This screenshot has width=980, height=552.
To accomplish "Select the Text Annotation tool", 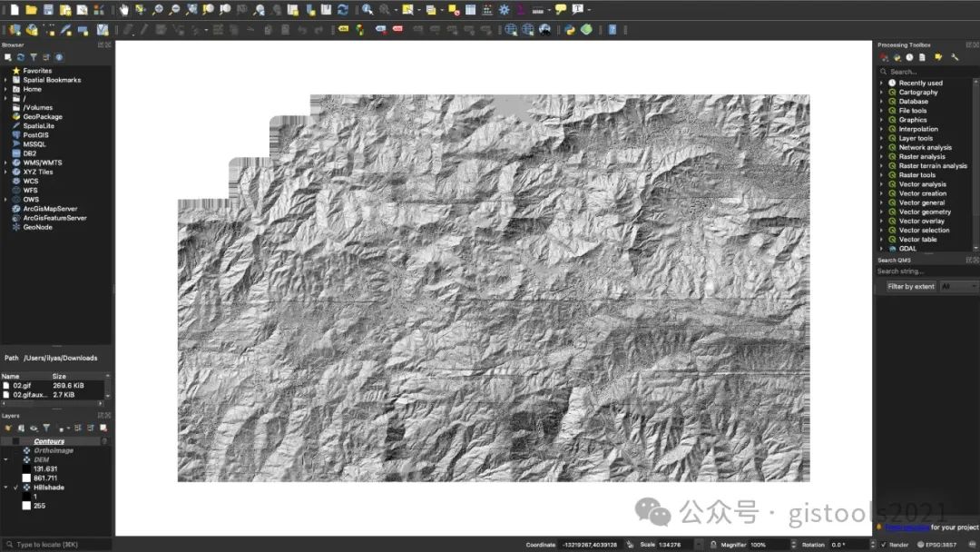I will click(x=577, y=9).
